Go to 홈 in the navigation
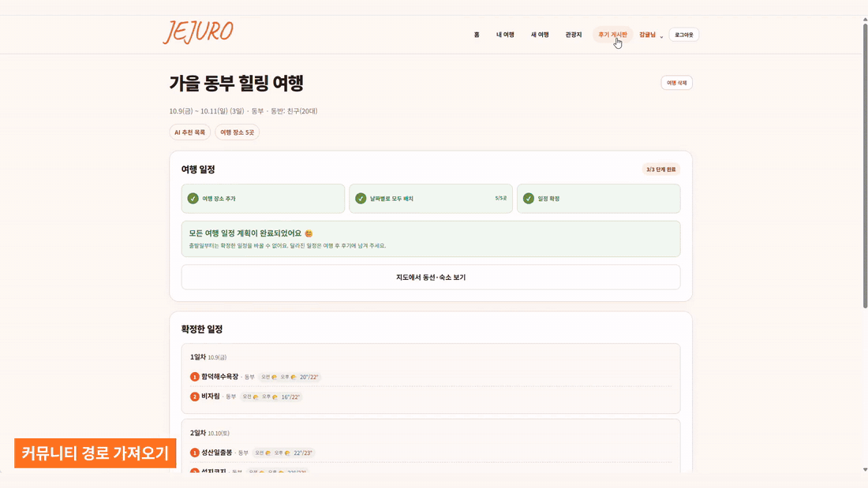Viewport: 868px width, 488px height. (477, 35)
